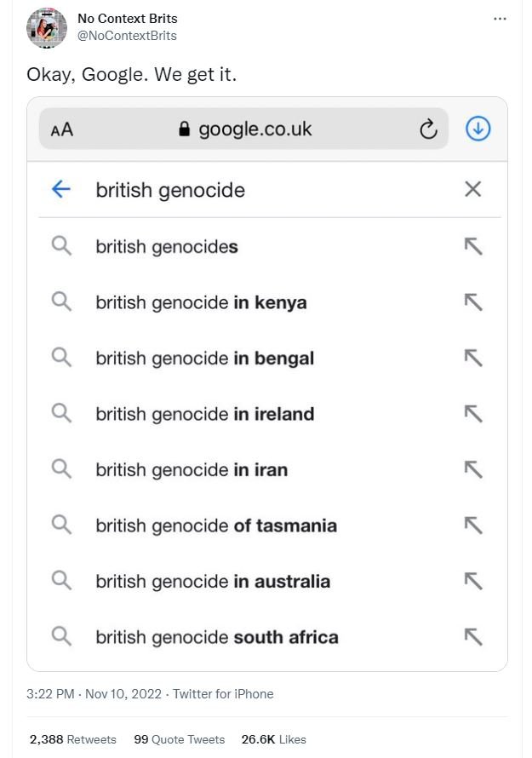Image resolution: width=532 pixels, height=758 pixels.
Task: Click the X to clear the search query
Action: (473, 189)
